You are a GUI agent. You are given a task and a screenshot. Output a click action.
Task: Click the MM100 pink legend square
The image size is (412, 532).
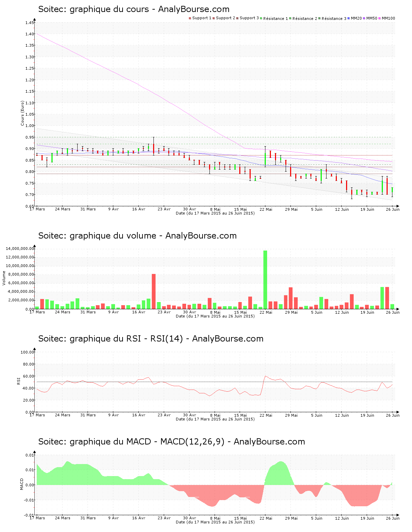(x=380, y=18)
